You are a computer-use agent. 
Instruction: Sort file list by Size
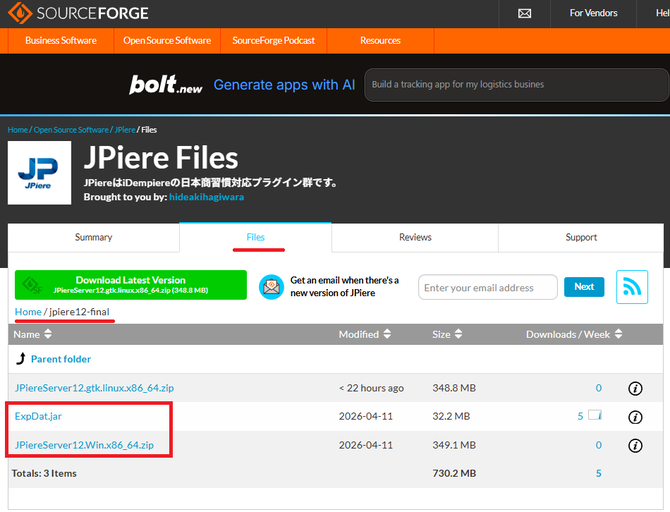pyautogui.click(x=447, y=334)
